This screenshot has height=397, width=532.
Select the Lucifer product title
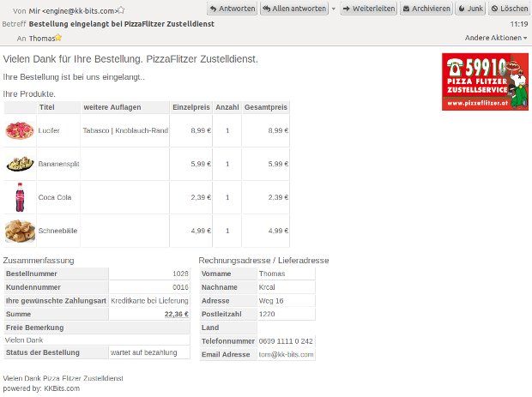click(x=49, y=130)
